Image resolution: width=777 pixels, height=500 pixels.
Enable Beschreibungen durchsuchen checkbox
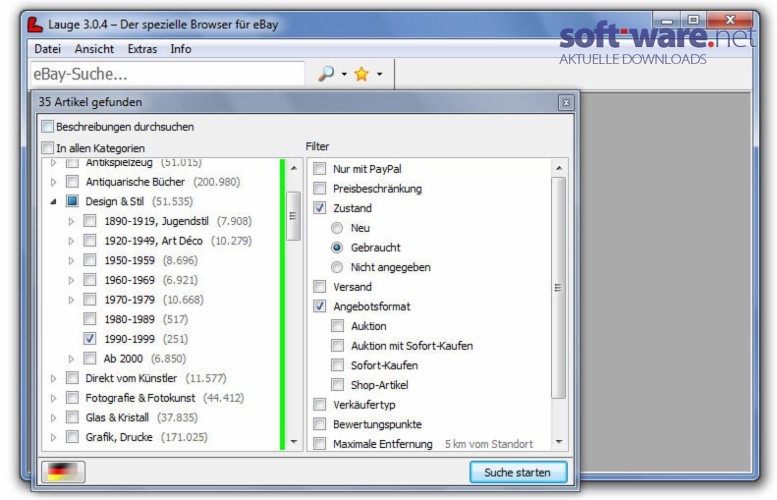click(48, 126)
